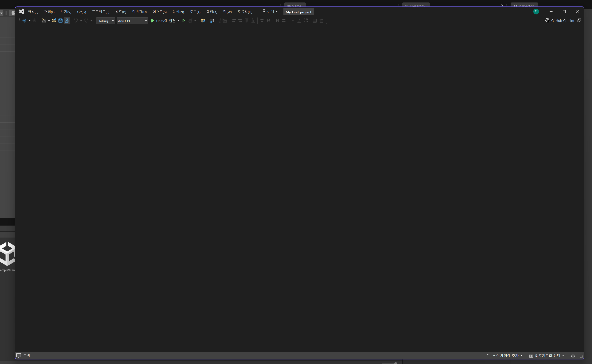
Task: Click the Unity에 연결 start button
Action: point(163,21)
